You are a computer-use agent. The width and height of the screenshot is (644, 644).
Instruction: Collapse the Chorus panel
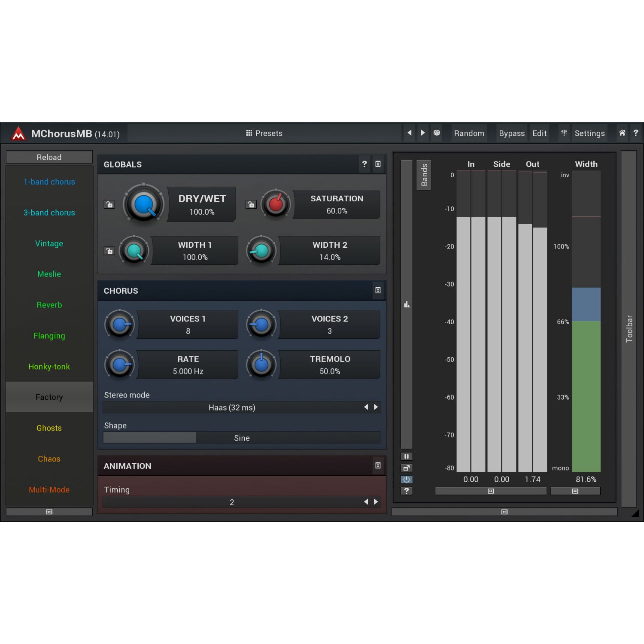(378, 290)
